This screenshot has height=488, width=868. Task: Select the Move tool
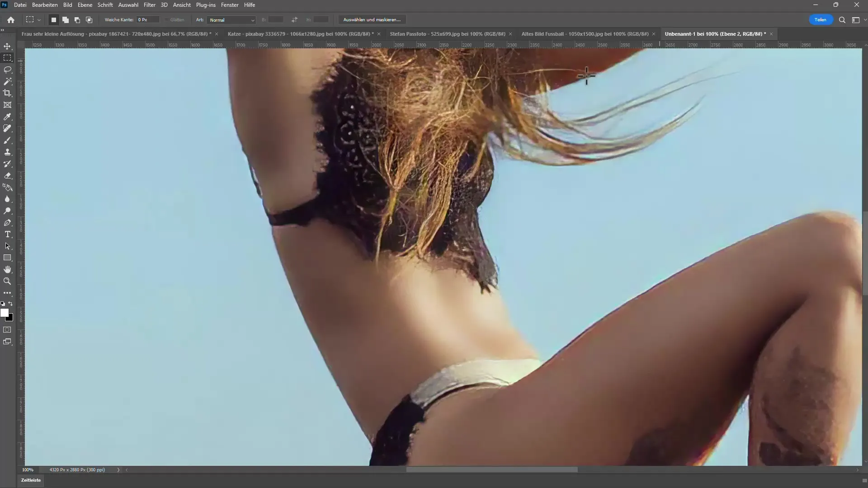click(8, 46)
